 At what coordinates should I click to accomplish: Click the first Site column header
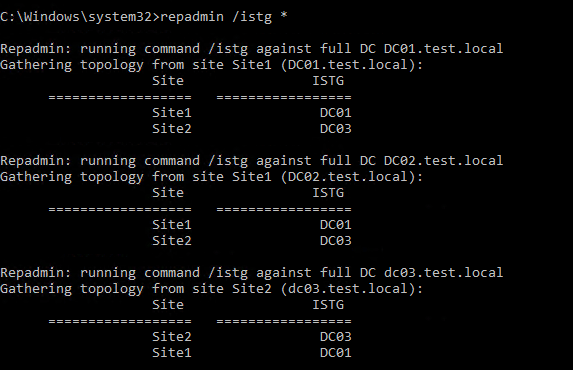168,81
